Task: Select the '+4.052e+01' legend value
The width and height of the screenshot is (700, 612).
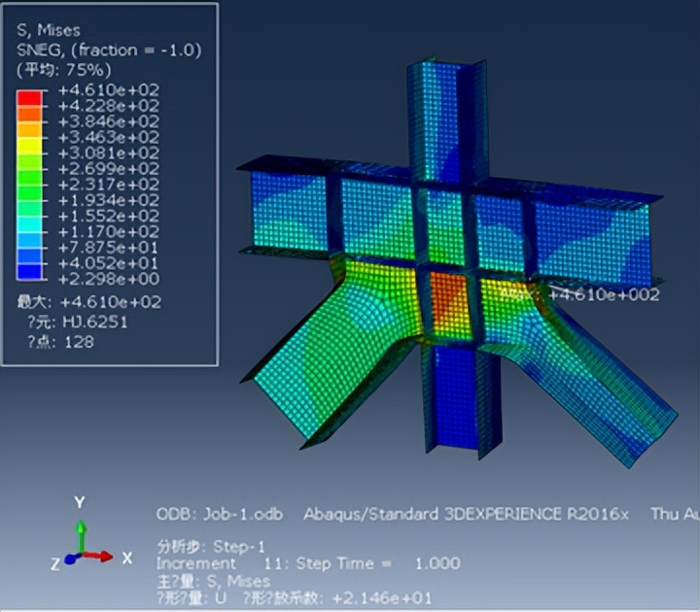Action: click(x=109, y=262)
